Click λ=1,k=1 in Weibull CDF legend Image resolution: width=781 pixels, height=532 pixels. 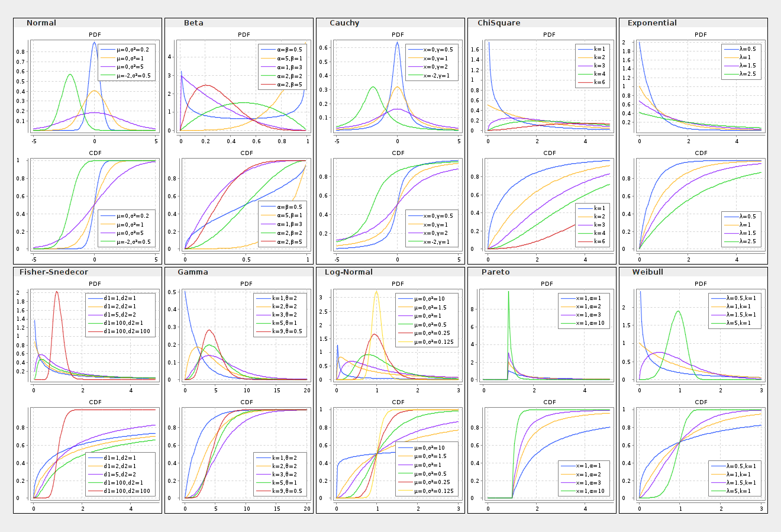(739, 475)
